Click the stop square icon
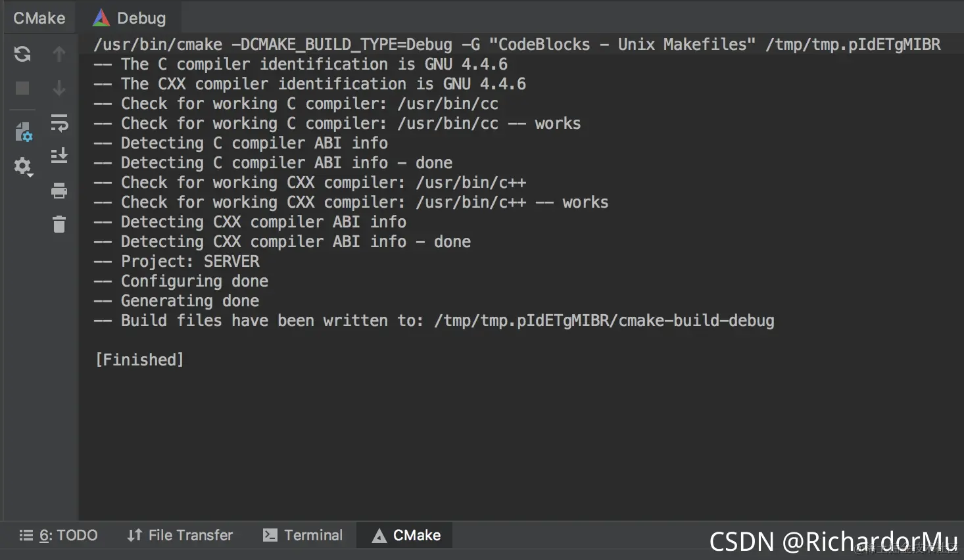The width and height of the screenshot is (964, 560). 22,88
